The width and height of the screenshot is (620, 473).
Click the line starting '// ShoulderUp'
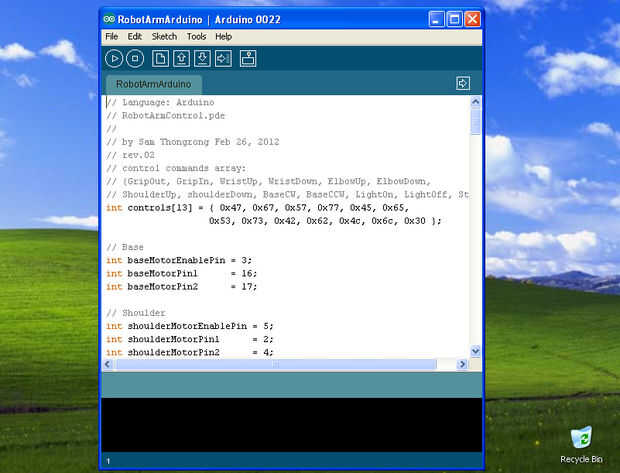point(287,195)
